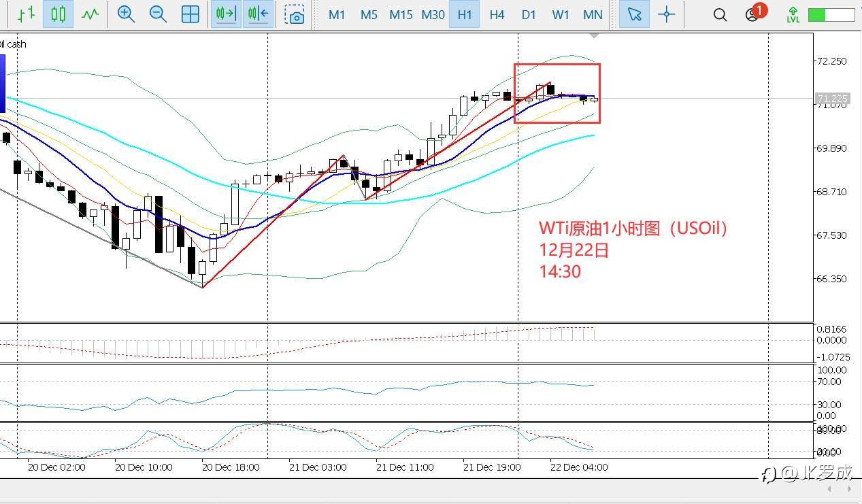Image resolution: width=862 pixels, height=504 pixels.
Task: Click the 21 Dec 19:00 time label
Action: coord(492,467)
